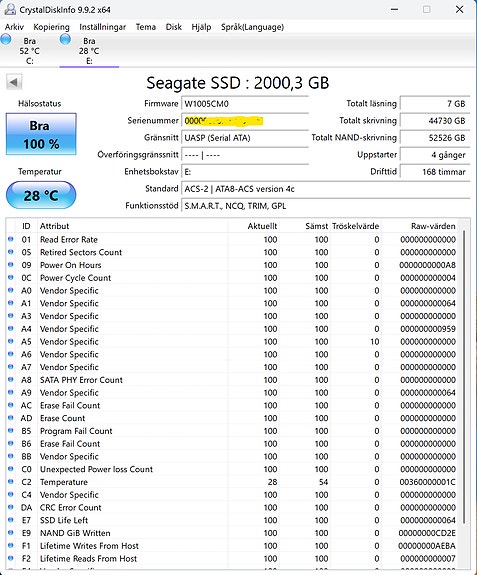Click status dot for Power On Hours row
477x575 pixels.
click(11, 265)
